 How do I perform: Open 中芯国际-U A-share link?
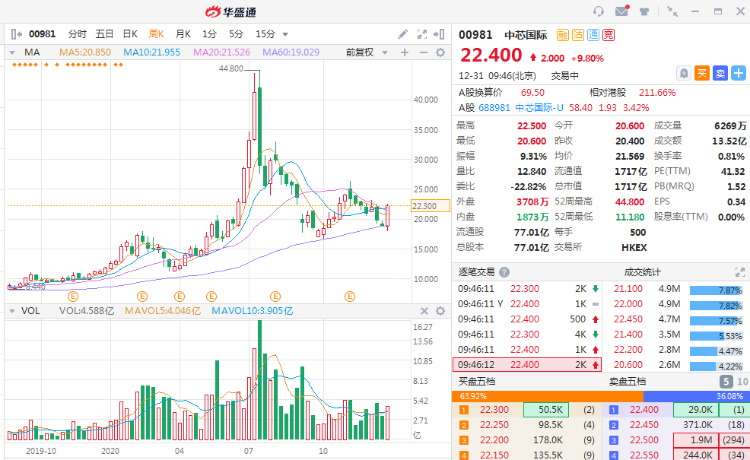539,108
